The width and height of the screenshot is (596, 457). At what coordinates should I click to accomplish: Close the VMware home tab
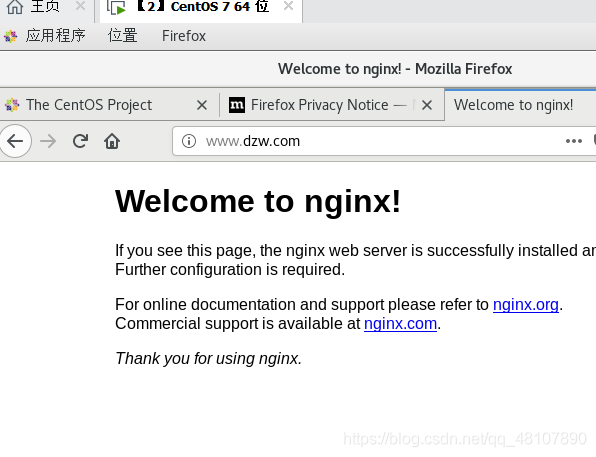point(80,6)
